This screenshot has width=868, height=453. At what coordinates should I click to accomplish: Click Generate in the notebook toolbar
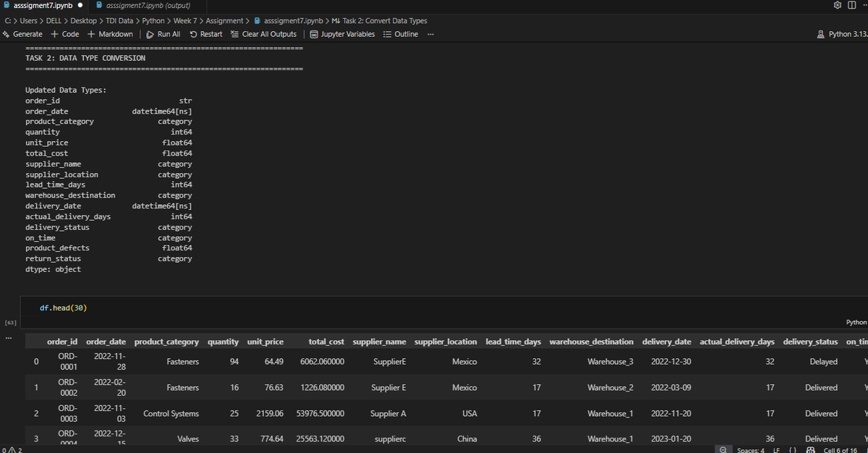pos(23,34)
